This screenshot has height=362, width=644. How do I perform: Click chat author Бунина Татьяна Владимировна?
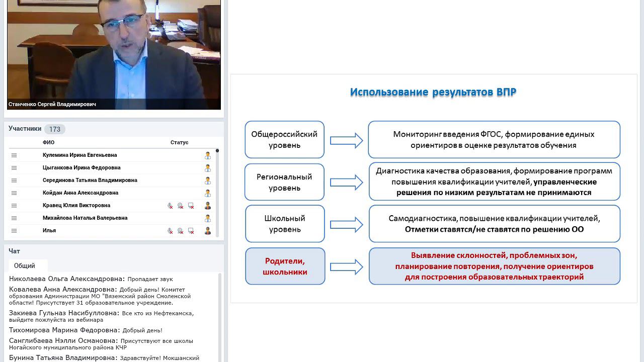pos(63,358)
